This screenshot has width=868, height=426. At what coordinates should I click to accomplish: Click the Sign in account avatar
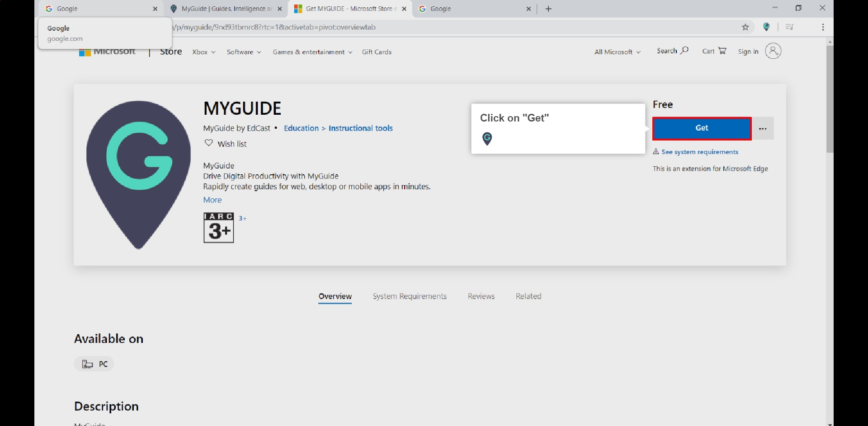tap(773, 51)
